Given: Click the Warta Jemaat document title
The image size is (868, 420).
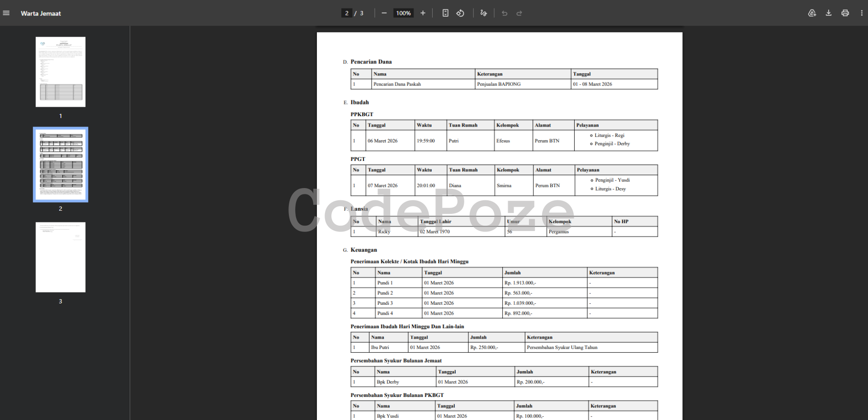Looking at the screenshot, I should tap(41, 14).
